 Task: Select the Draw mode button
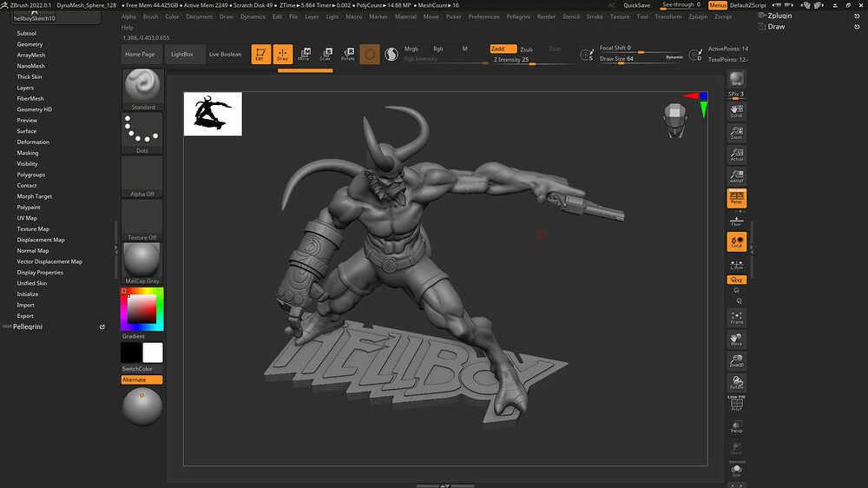tap(282, 55)
